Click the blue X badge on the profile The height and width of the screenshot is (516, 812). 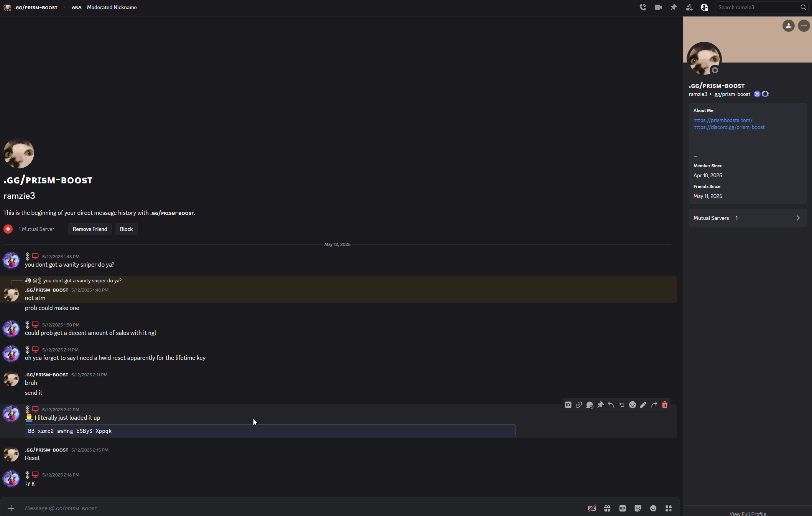tap(757, 94)
